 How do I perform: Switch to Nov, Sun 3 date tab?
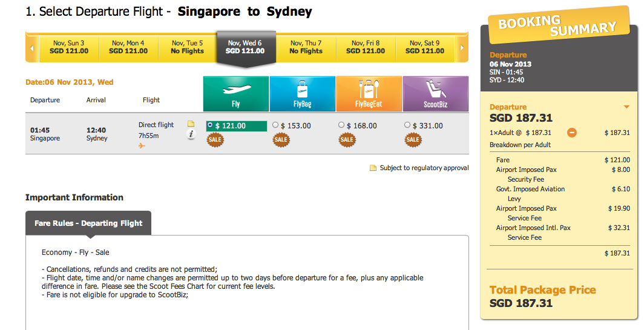pos(68,47)
